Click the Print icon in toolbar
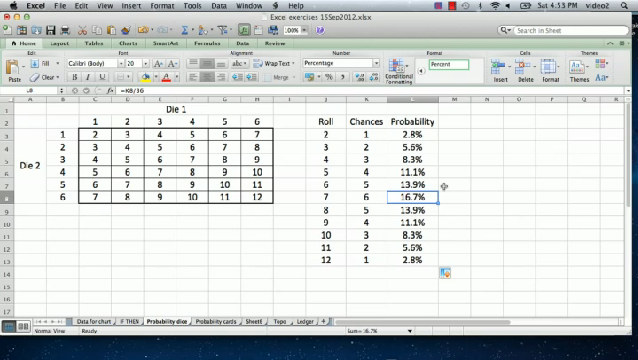The height and width of the screenshot is (360, 638). pyautogui.click(x=65, y=30)
